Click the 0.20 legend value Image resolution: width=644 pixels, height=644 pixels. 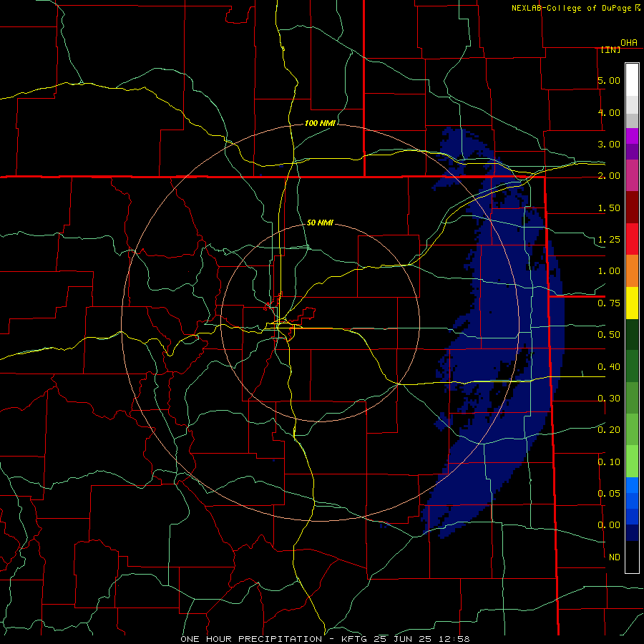(609, 430)
